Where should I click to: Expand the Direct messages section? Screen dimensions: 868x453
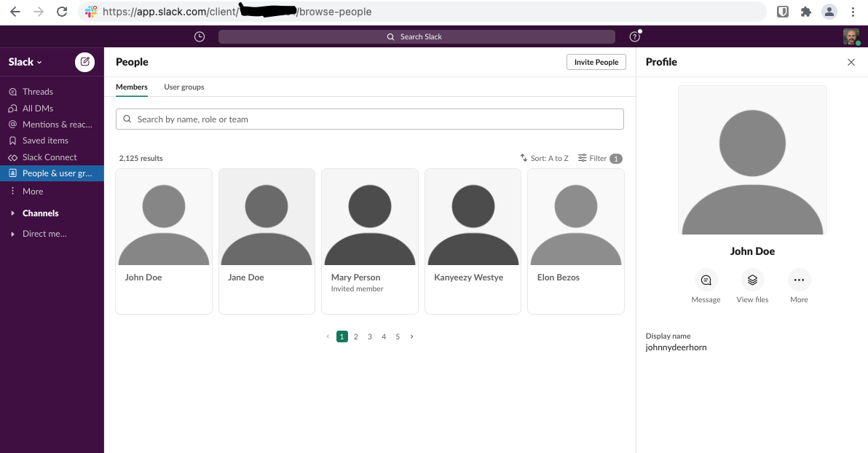pyautogui.click(x=44, y=234)
